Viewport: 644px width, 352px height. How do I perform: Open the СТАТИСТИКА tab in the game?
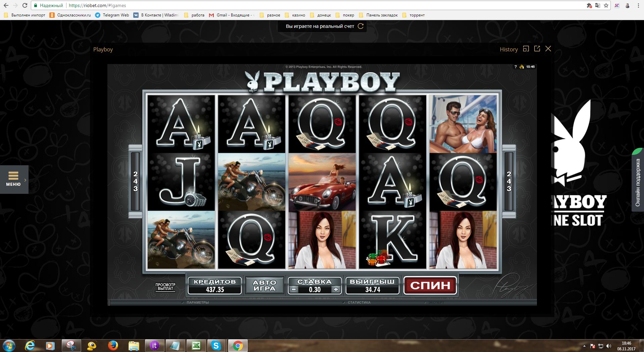coord(359,303)
